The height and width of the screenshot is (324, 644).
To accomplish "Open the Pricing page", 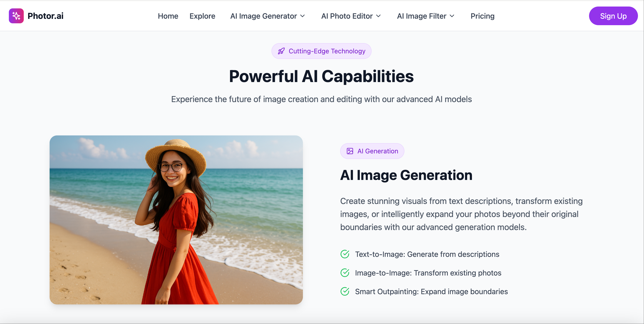I will tap(482, 16).
